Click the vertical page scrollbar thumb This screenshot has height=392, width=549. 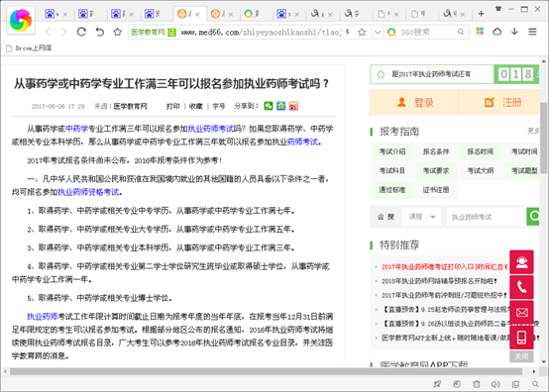(543, 139)
